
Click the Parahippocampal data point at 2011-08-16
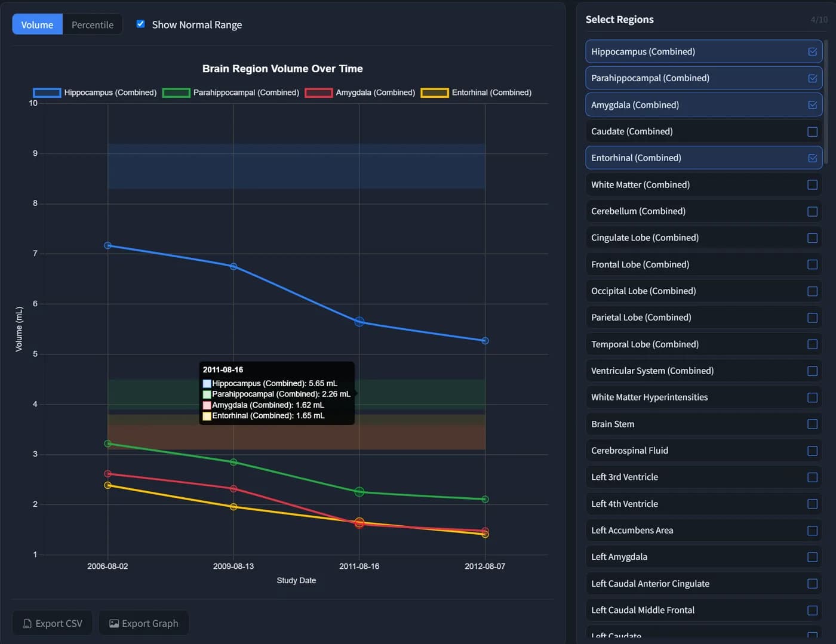(x=359, y=492)
